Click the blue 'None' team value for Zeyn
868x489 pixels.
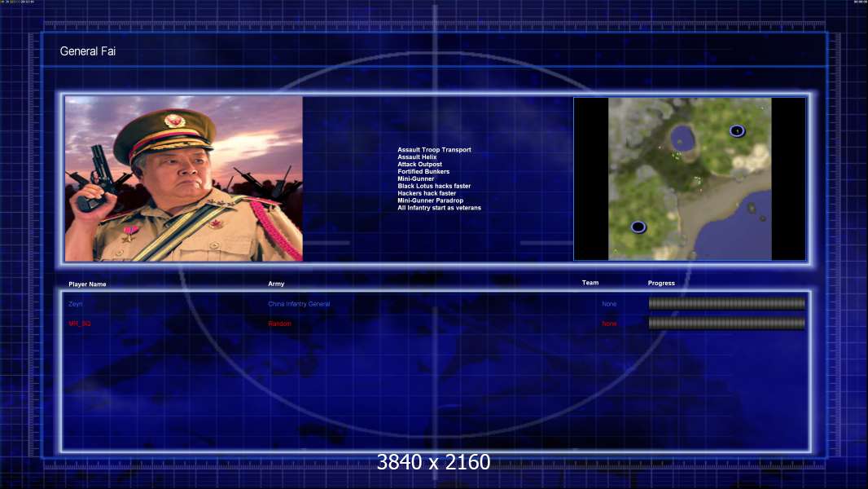pyautogui.click(x=609, y=304)
